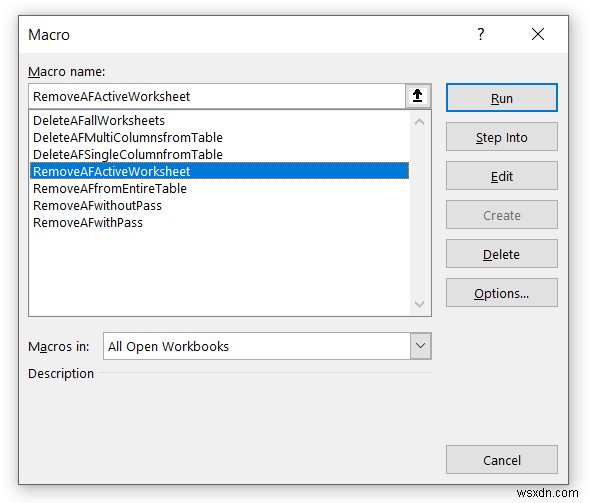Select RemoveAFwithoutPass macro

point(219,205)
